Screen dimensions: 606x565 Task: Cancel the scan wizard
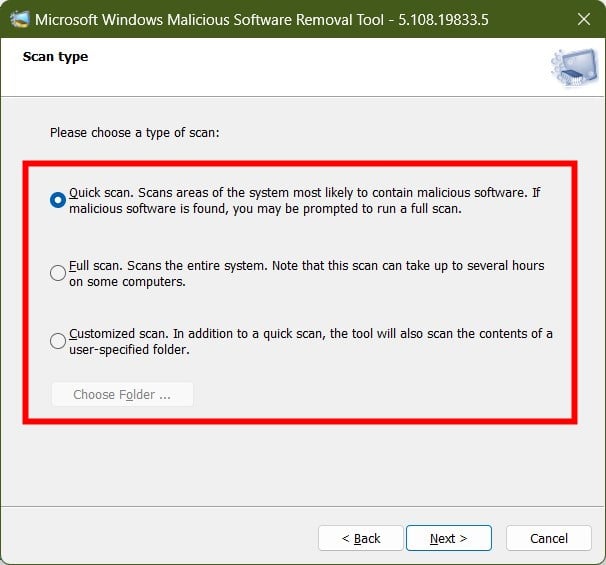(x=549, y=538)
